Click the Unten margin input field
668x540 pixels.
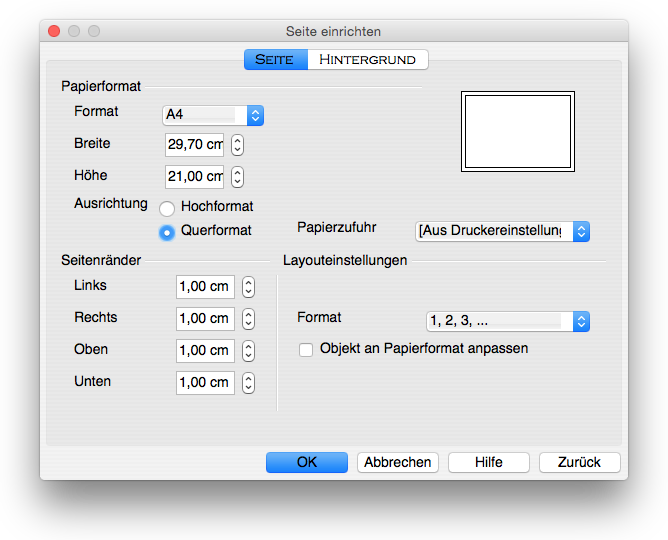pos(205,382)
